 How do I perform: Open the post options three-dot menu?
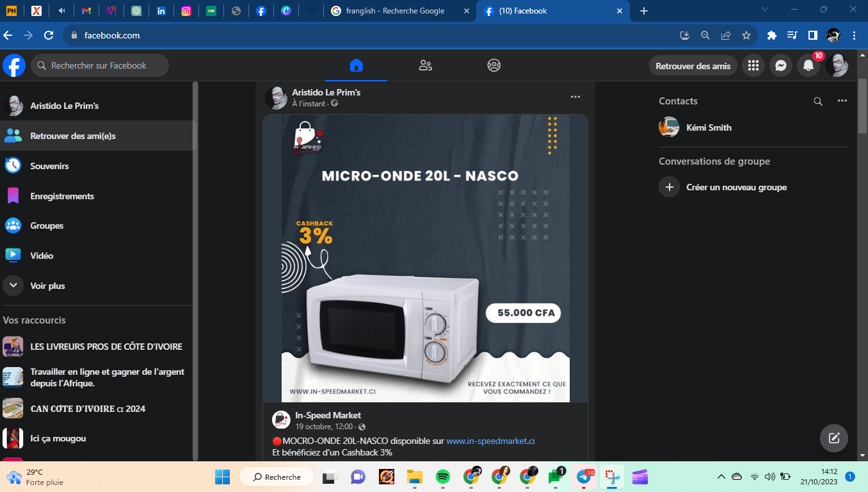pyautogui.click(x=575, y=97)
